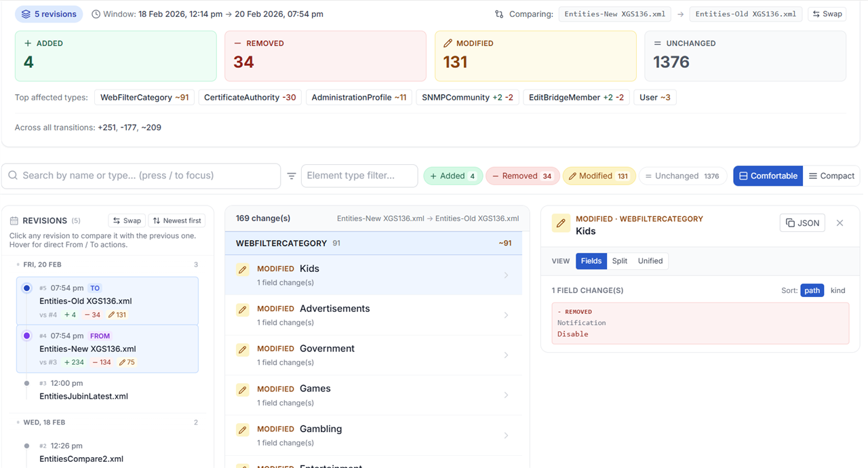Image resolution: width=868 pixels, height=468 pixels.
Task: Switch to Compact density view
Action: coord(831,176)
